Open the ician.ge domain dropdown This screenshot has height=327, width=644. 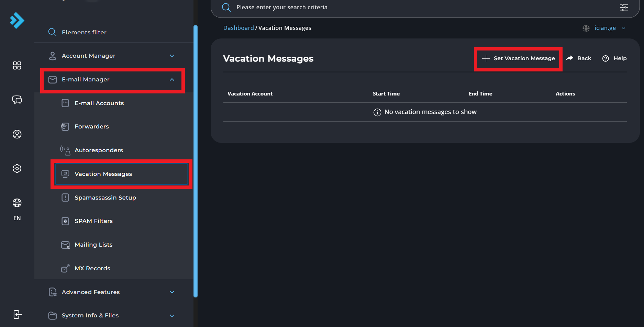point(605,28)
